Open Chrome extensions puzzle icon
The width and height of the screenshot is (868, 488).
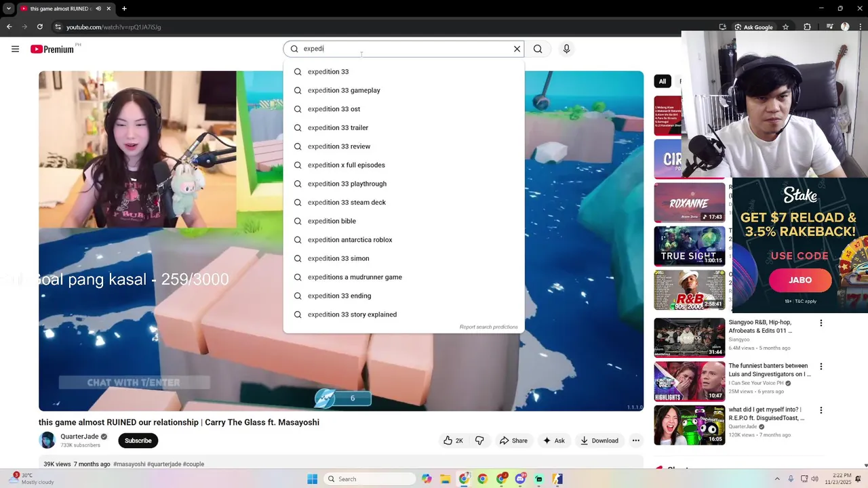point(807,27)
